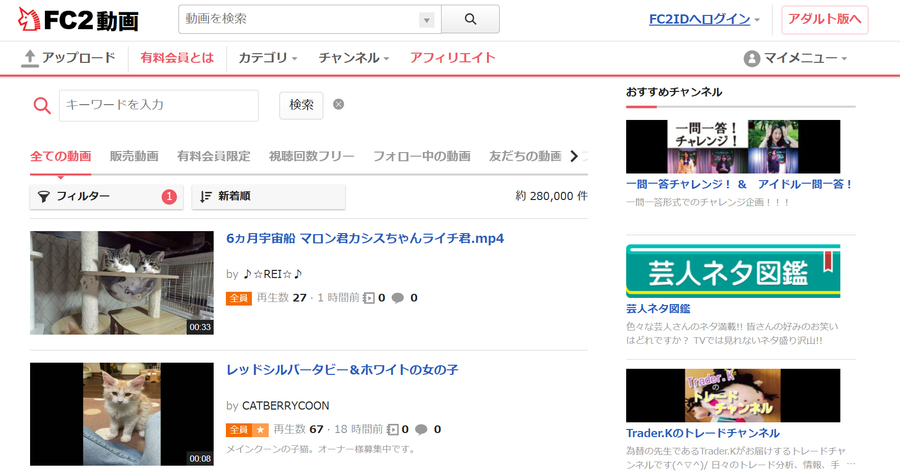The image size is (900, 476).
Task: Open the 一問一答チャレンジ channel thumbnail
Action: pos(733,146)
